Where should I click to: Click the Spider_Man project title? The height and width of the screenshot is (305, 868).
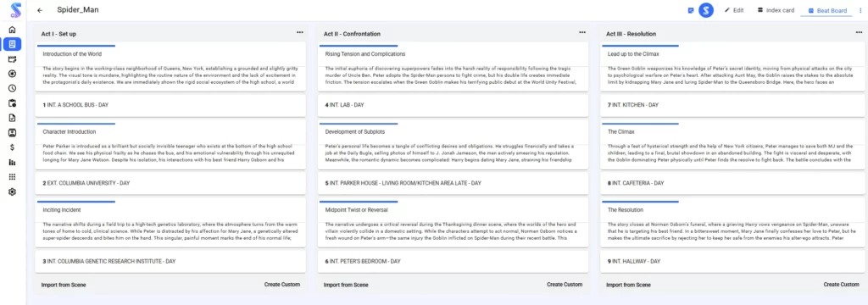[x=77, y=10]
